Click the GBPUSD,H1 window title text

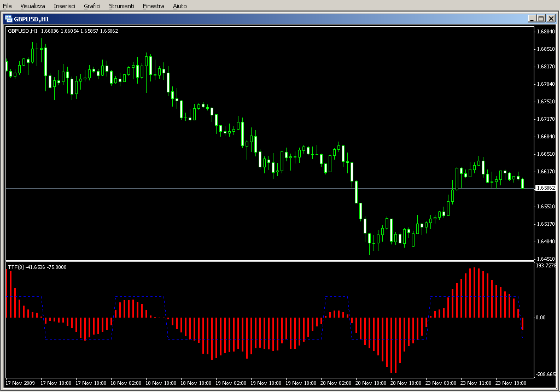click(31, 19)
